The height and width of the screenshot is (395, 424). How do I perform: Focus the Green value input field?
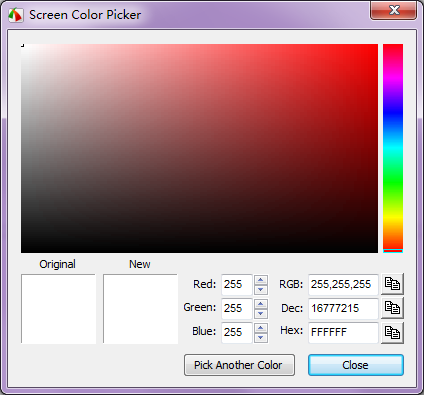tap(237, 308)
